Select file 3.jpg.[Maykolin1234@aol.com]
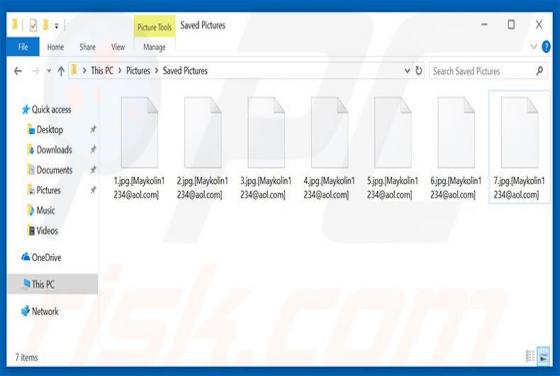 point(266,147)
